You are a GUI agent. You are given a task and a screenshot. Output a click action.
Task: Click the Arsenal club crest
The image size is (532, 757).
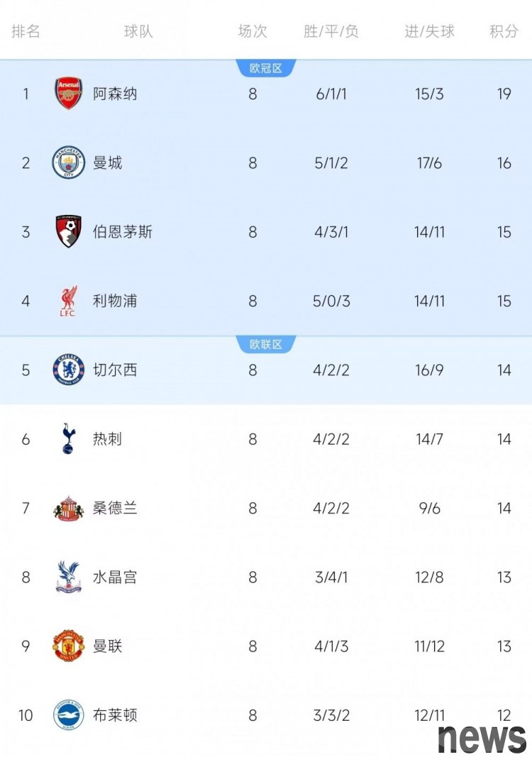coord(69,94)
